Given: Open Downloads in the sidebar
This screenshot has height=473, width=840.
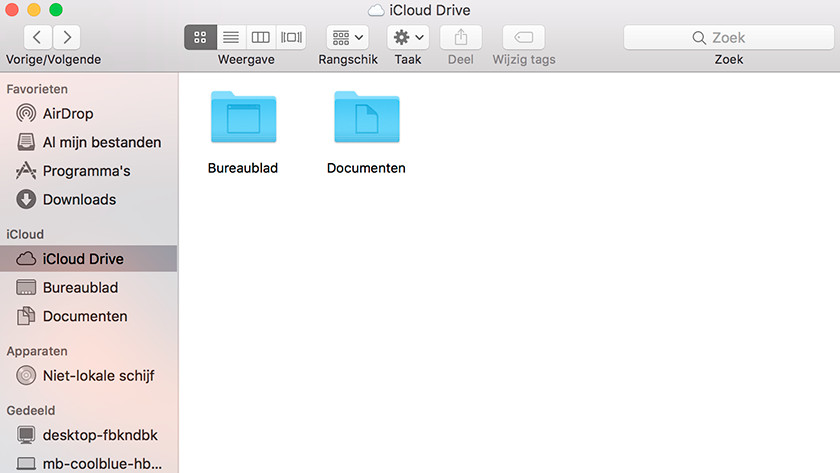Looking at the screenshot, I should coord(88,199).
